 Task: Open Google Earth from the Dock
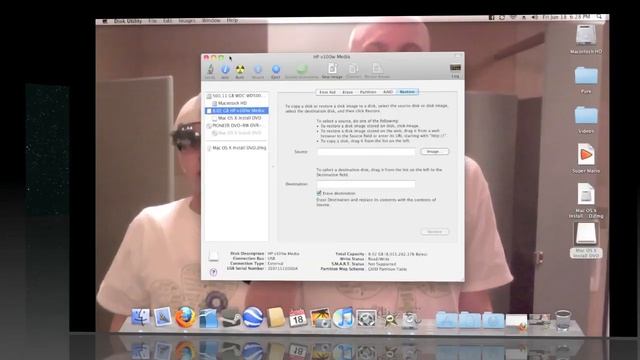253,318
